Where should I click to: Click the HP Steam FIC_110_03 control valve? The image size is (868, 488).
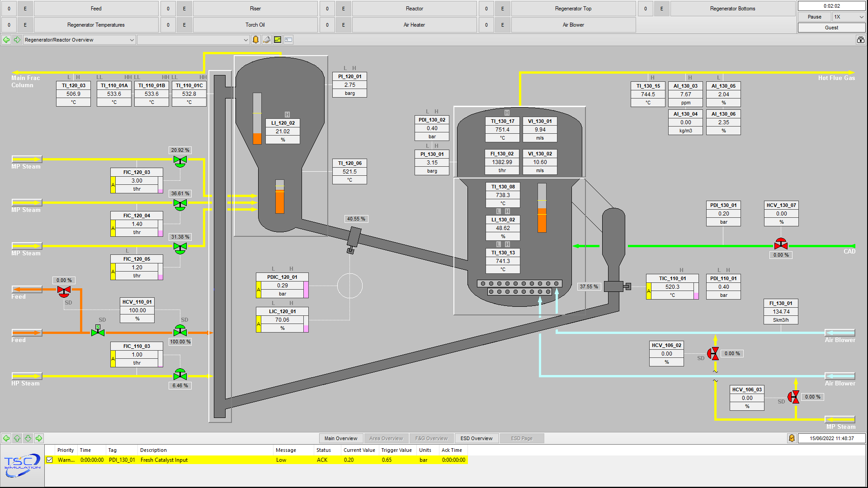click(x=180, y=375)
